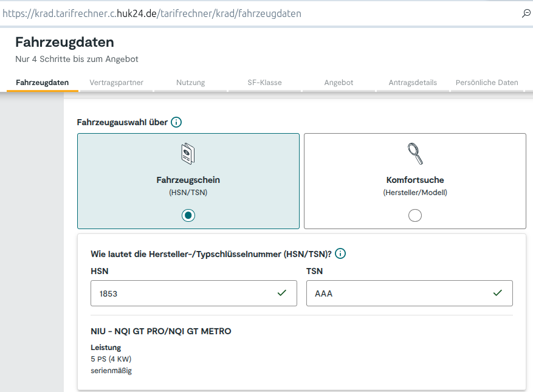Open info icon next to Fahrzeugauswahl über
Screen dimensions: 533x392
pos(176,122)
